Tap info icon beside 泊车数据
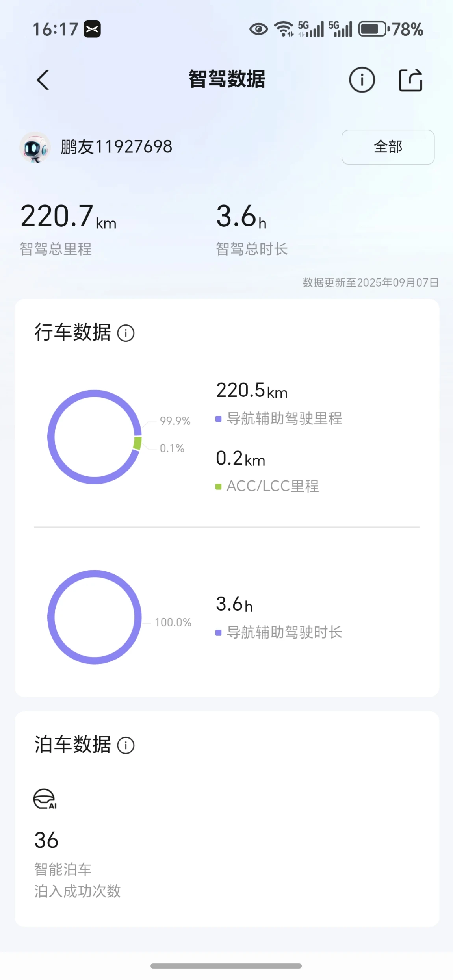This screenshot has height=980, width=453. point(126,745)
